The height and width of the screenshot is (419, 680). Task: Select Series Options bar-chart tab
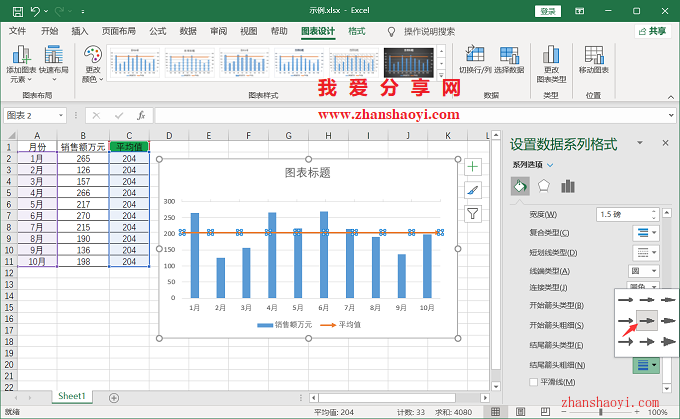click(x=568, y=187)
